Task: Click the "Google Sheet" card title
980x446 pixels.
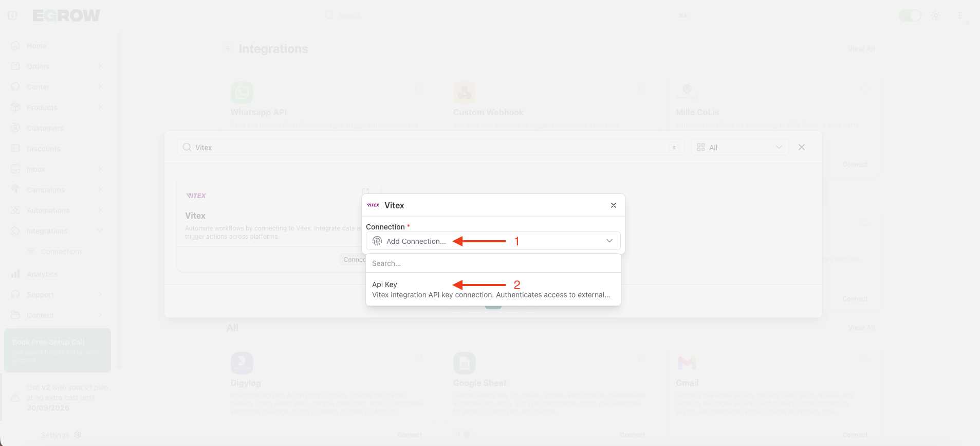Action: coord(479,383)
